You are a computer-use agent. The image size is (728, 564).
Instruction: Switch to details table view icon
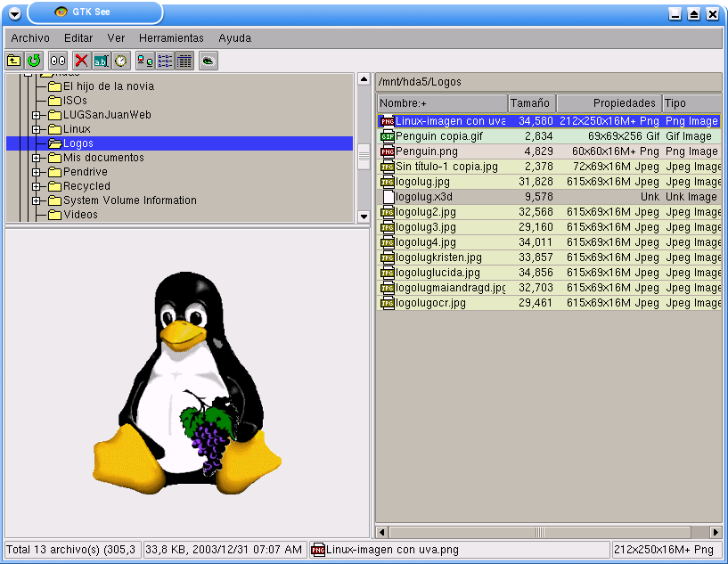point(184,61)
